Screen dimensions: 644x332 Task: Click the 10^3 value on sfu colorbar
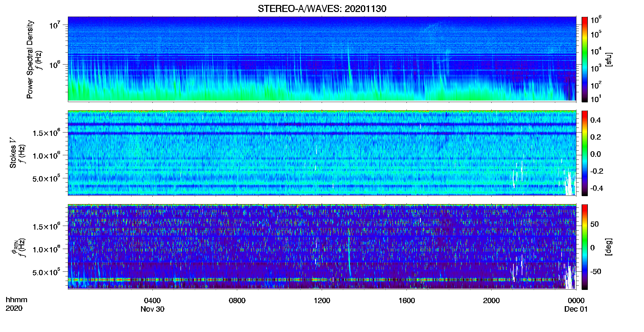pos(596,68)
